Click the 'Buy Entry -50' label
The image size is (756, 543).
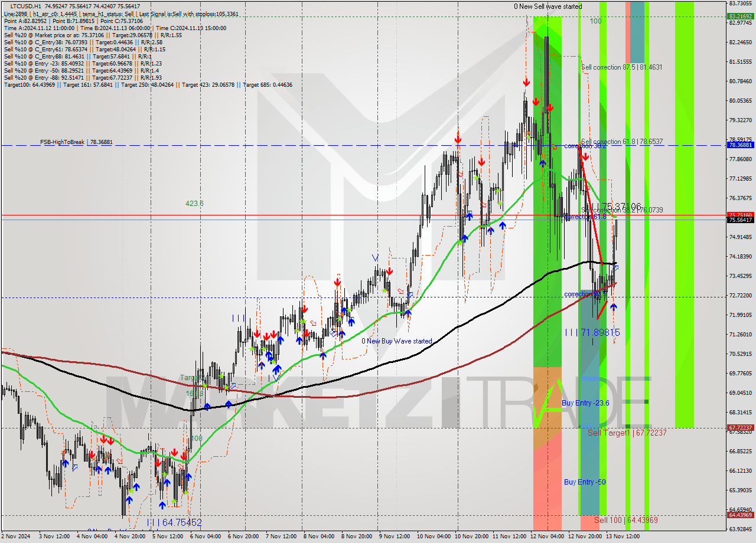click(585, 482)
